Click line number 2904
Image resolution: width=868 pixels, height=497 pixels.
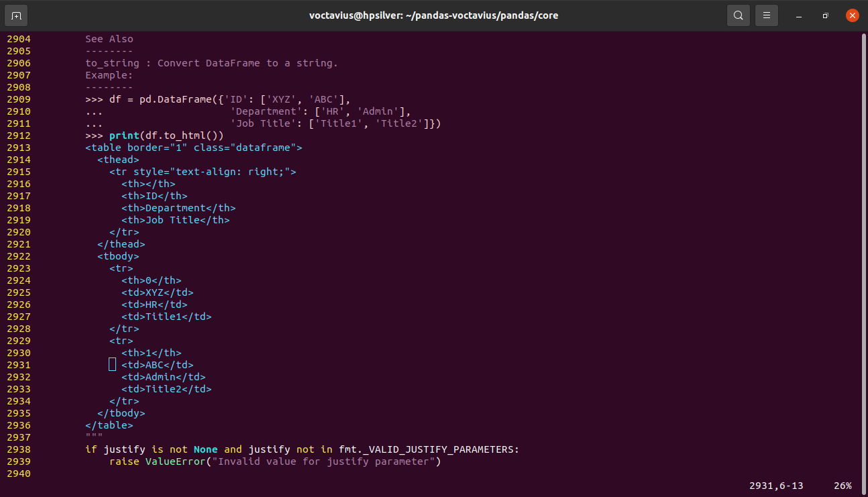click(x=19, y=39)
